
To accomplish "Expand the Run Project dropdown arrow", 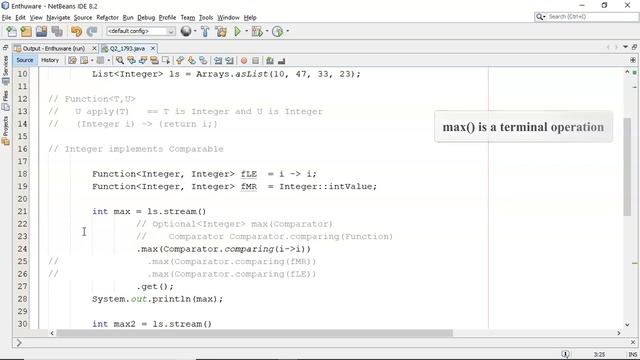I will pos(246,31).
